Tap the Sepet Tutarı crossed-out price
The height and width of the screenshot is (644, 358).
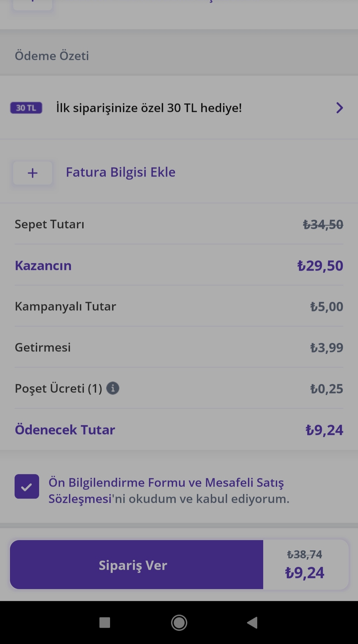(323, 225)
